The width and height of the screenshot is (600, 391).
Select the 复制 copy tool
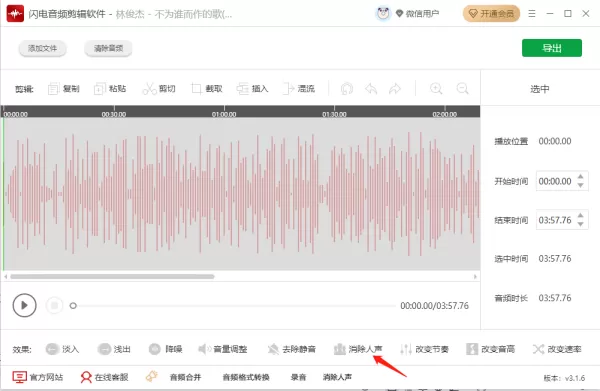point(64,89)
